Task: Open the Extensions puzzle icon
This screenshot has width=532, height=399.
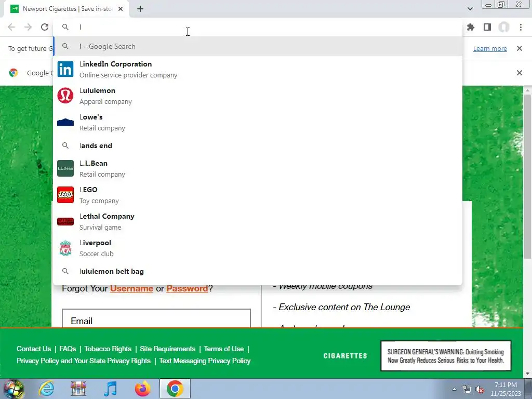Action: coord(471,27)
